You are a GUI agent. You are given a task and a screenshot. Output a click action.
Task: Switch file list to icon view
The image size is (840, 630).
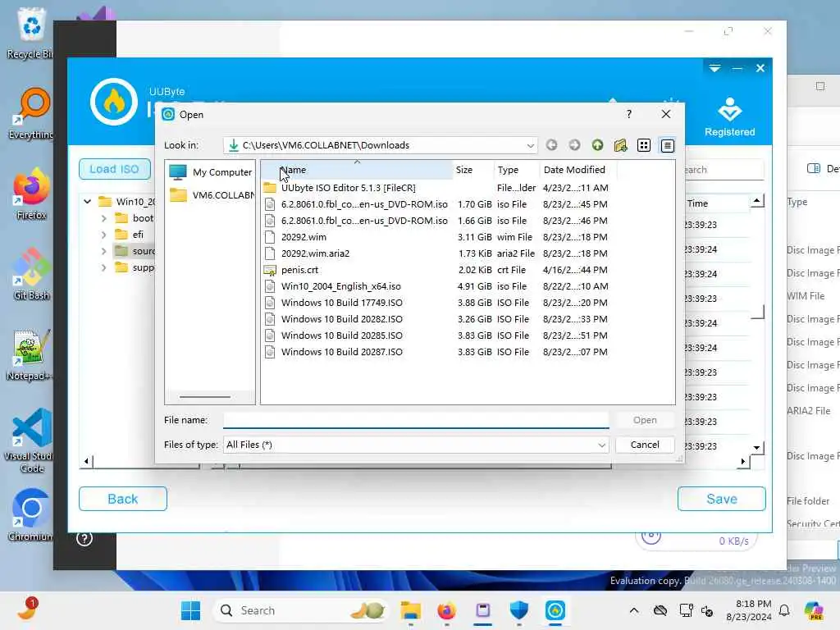[643, 145]
